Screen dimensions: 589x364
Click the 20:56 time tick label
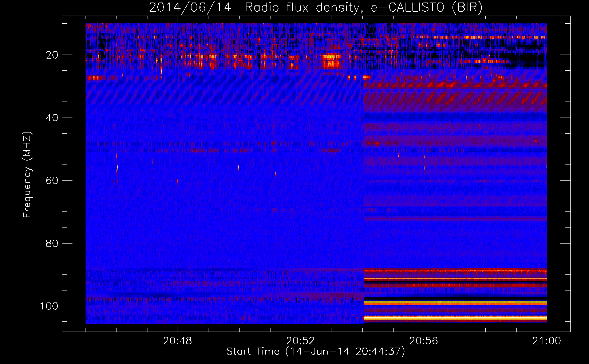[423, 341]
